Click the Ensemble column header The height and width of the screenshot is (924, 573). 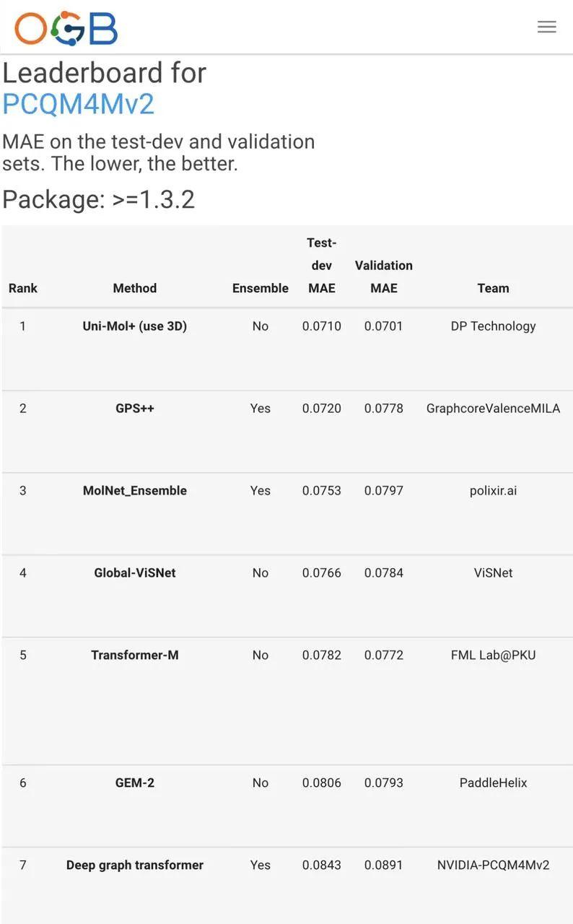click(x=261, y=288)
